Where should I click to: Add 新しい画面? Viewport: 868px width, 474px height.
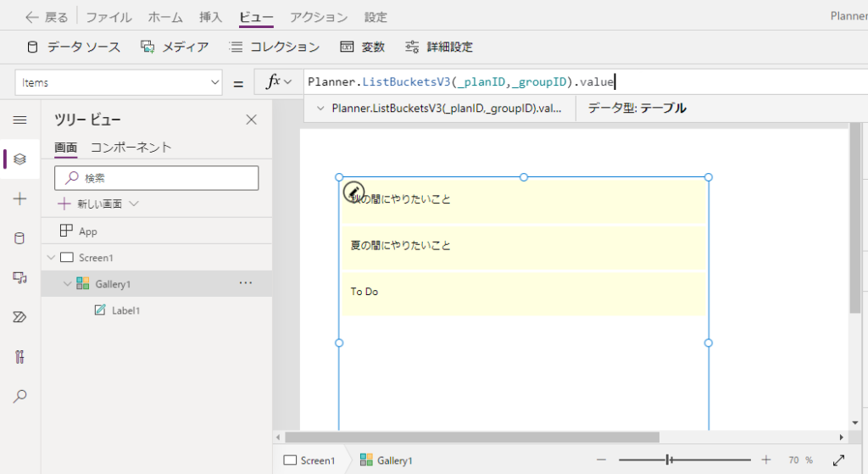[90, 204]
